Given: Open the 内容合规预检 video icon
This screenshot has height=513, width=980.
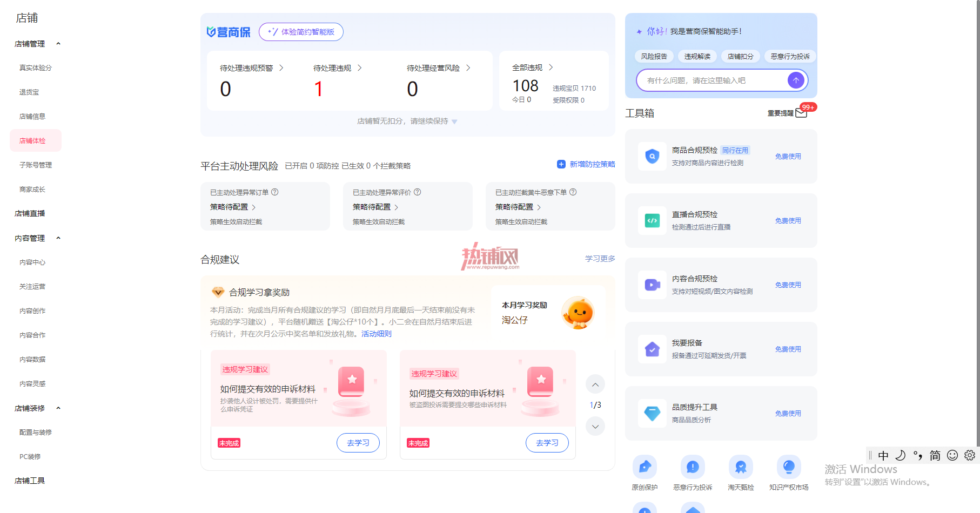Looking at the screenshot, I should point(652,285).
